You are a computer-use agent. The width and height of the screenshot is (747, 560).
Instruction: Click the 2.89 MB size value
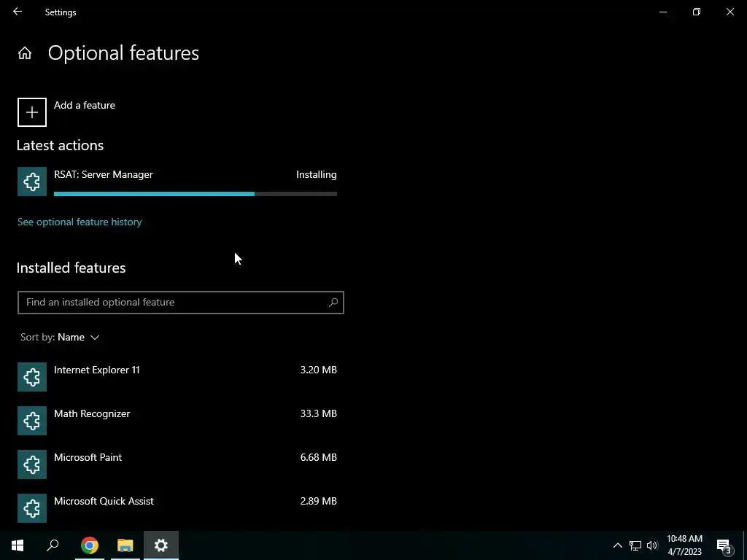318,502
